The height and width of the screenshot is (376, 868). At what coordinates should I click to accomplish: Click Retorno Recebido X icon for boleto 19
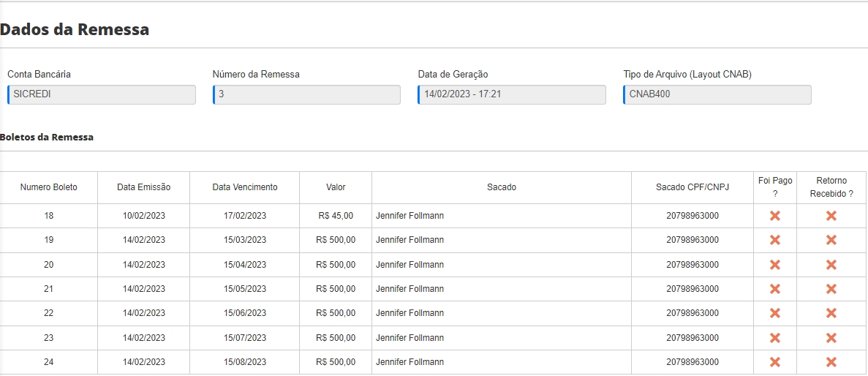tap(831, 240)
